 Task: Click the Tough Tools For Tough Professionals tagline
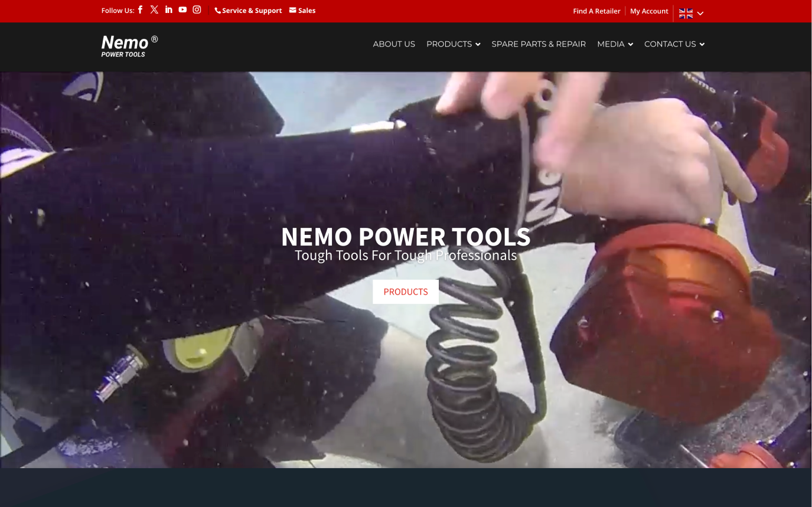406,256
